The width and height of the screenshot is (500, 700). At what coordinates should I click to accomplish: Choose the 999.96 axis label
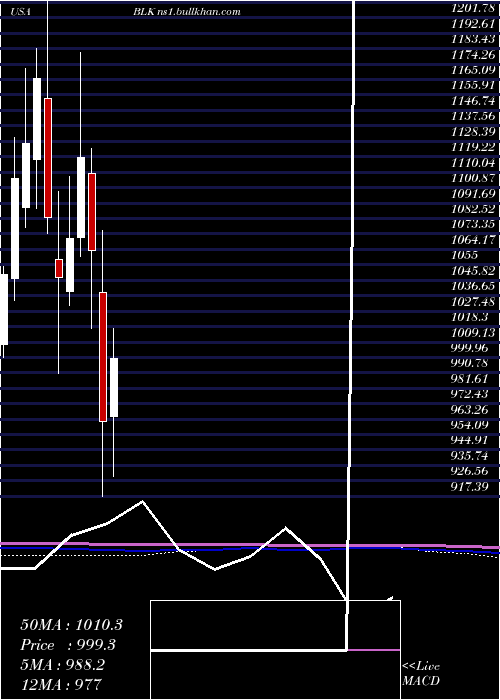470,348
